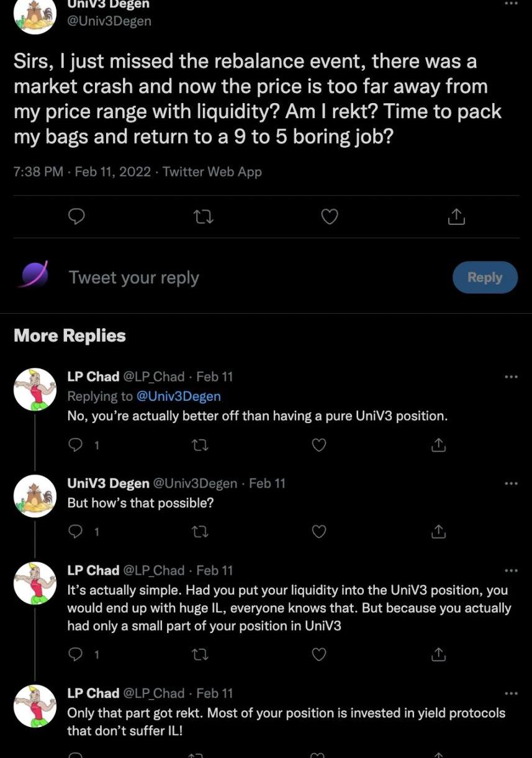Share the main tweet via share icon

click(456, 217)
